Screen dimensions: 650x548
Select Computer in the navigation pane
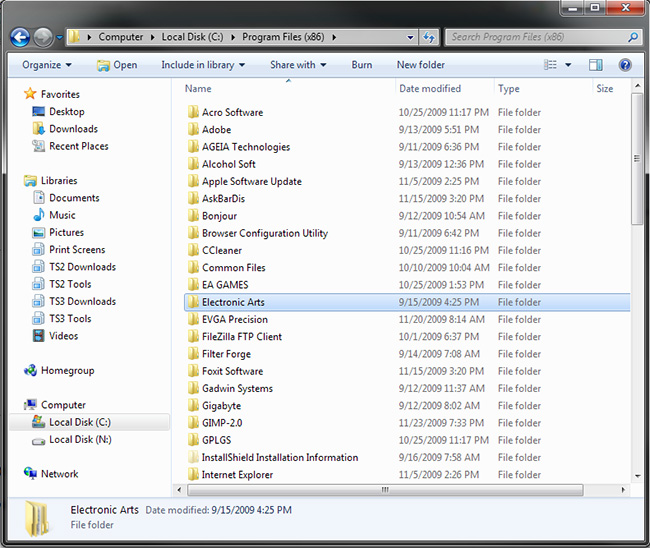63,405
